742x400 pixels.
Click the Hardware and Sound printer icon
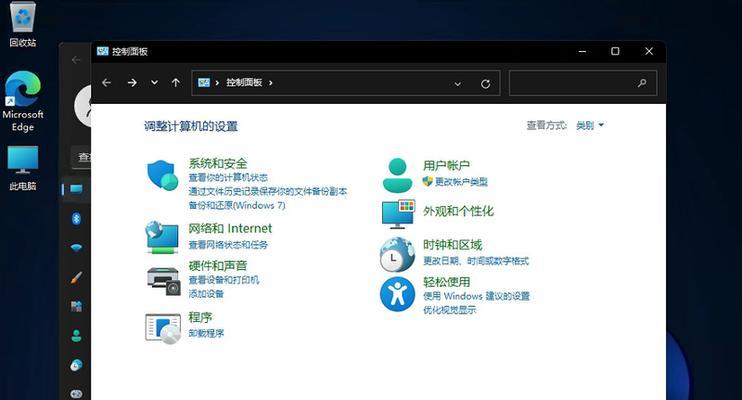tap(164, 281)
